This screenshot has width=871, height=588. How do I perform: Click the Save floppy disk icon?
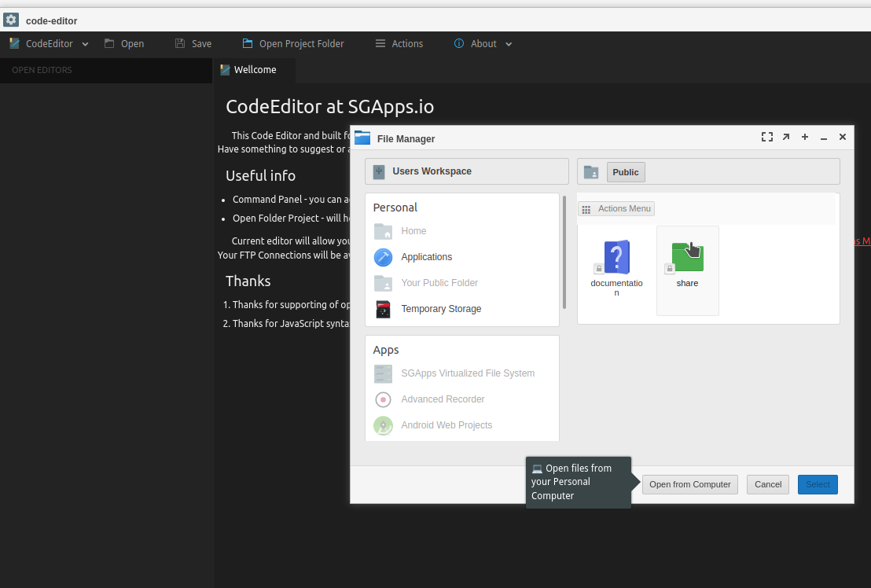point(180,43)
